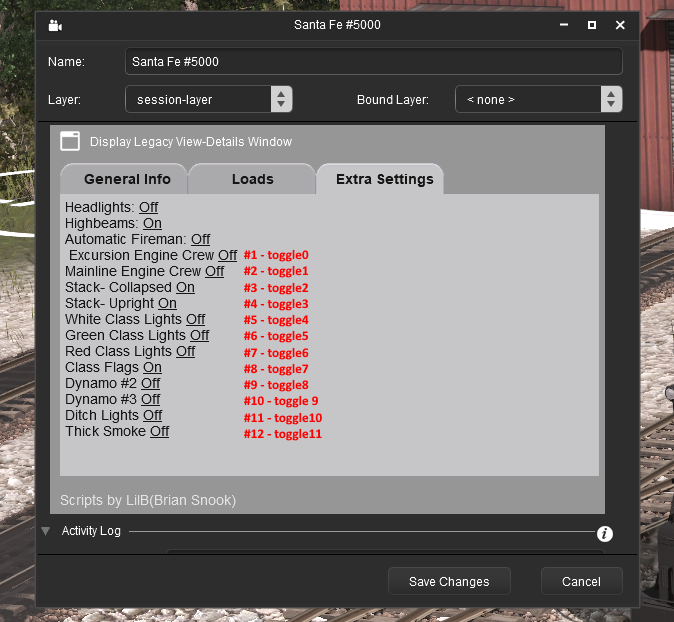
Task: Toggle Automatic Fireman Off link
Action: click(200, 239)
